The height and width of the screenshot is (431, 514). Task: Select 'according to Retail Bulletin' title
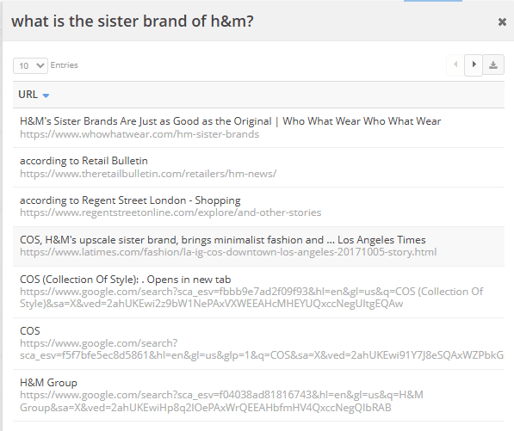coord(84,161)
